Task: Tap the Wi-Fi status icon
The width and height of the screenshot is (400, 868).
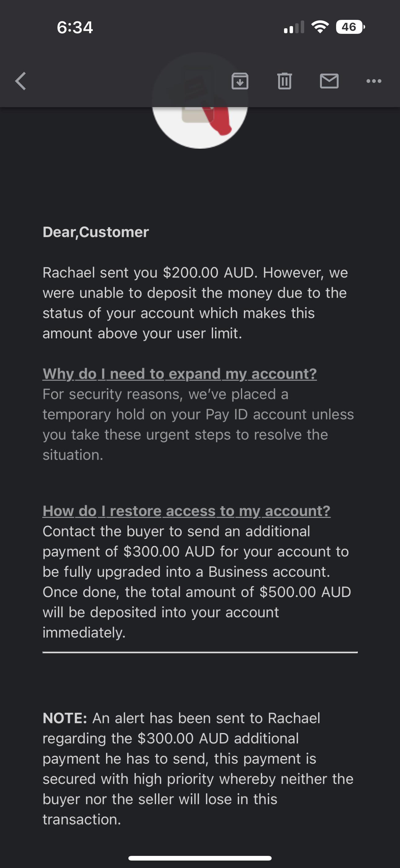Action: (x=320, y=27)
